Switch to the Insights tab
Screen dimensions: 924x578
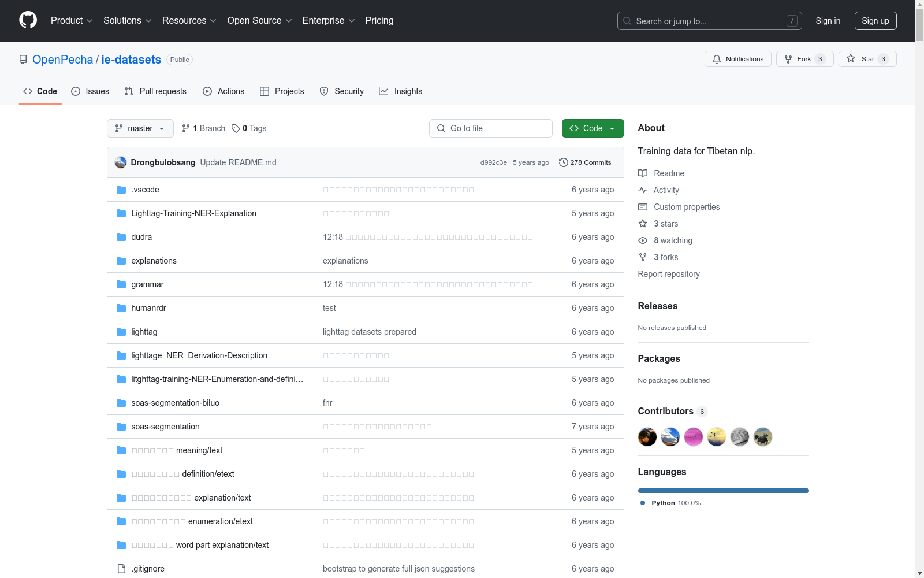[x=401, y=91]
